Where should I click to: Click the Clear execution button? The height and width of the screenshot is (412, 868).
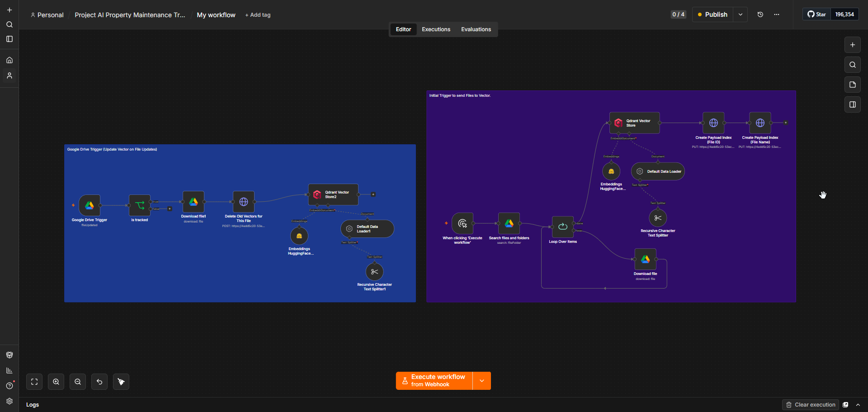coord(811,405)
